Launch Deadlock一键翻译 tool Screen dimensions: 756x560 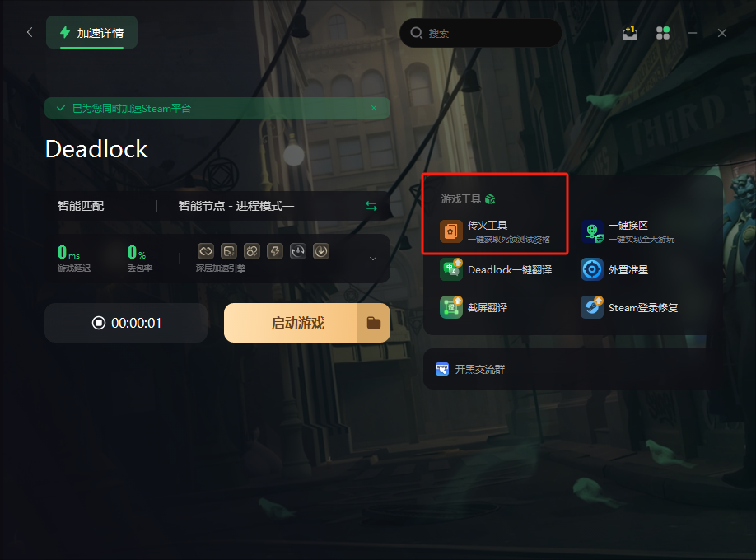coord(496,269)
